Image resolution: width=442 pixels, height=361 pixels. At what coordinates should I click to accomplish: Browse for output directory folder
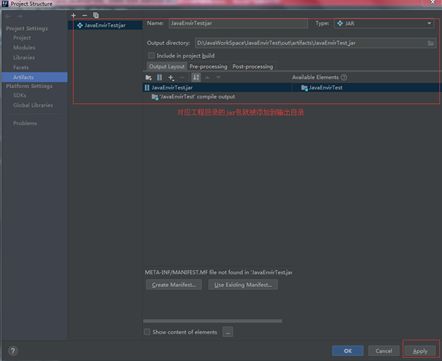(x=431, y=43)
